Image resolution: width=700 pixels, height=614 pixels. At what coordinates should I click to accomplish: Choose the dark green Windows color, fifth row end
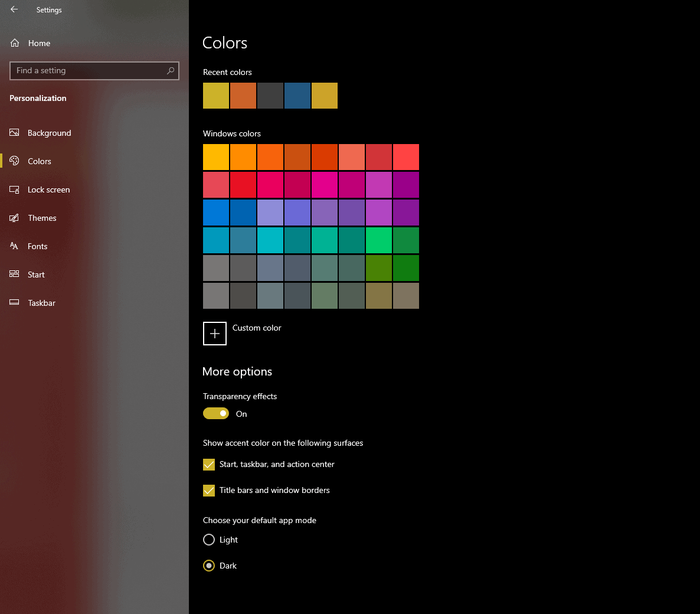(406, 267)
